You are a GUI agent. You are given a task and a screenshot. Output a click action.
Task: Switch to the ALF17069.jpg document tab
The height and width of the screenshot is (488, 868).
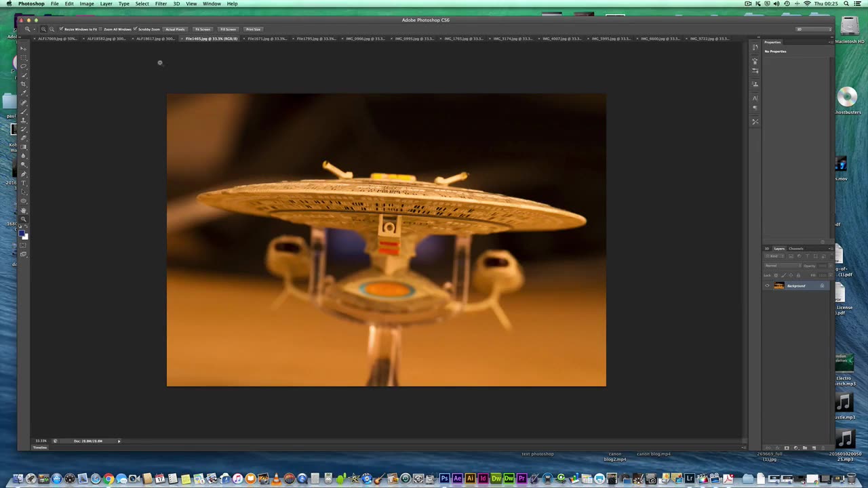click(x=58, y=39)
